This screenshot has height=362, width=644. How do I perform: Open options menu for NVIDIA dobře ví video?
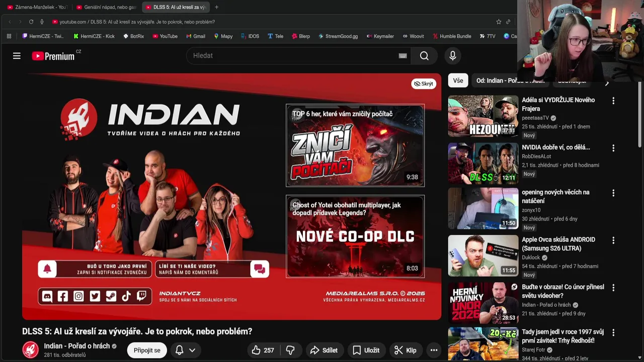pyautogui.click(x=613, y=148)
